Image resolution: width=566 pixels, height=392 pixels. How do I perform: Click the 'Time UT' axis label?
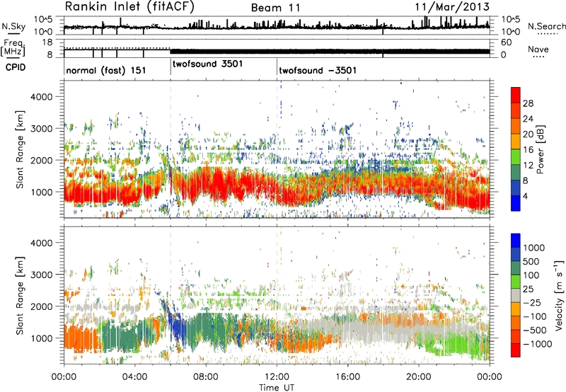(277, 388)
